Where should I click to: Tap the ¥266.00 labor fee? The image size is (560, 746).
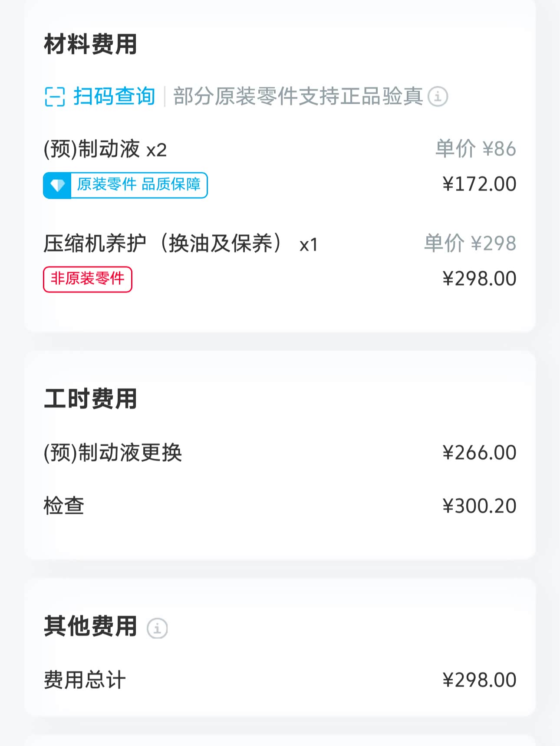479,453
